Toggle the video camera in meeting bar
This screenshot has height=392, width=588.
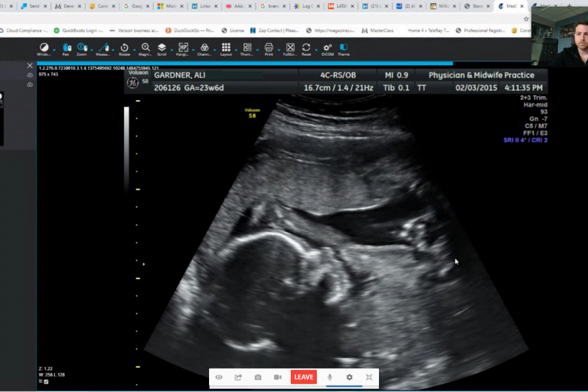pos(277,377)
